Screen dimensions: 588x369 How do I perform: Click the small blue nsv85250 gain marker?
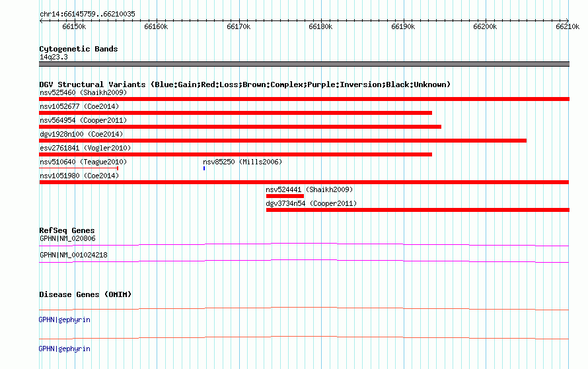tap(204, 168)
